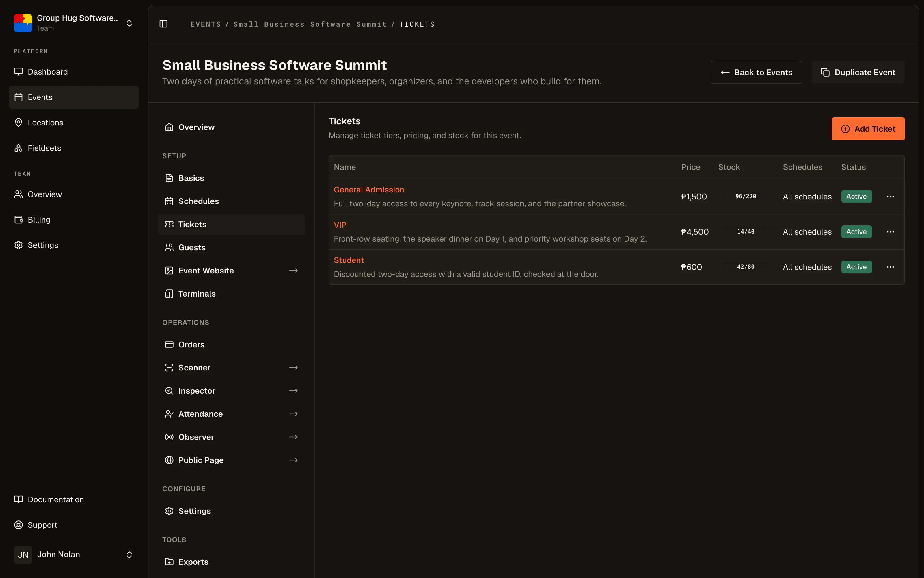924x578 pixels.
Task: Open the Basics setup page
Action: (x=231, y=178)
